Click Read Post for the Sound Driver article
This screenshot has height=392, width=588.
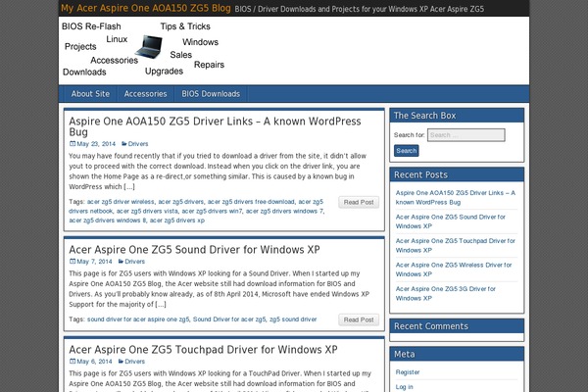point(359,319)
